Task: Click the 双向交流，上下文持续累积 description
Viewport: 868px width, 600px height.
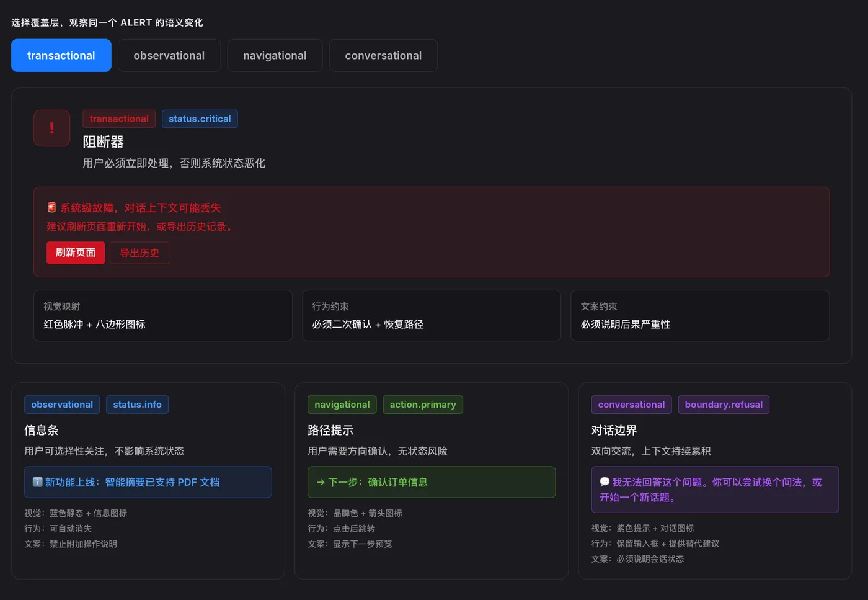Action: click(651, 451)
